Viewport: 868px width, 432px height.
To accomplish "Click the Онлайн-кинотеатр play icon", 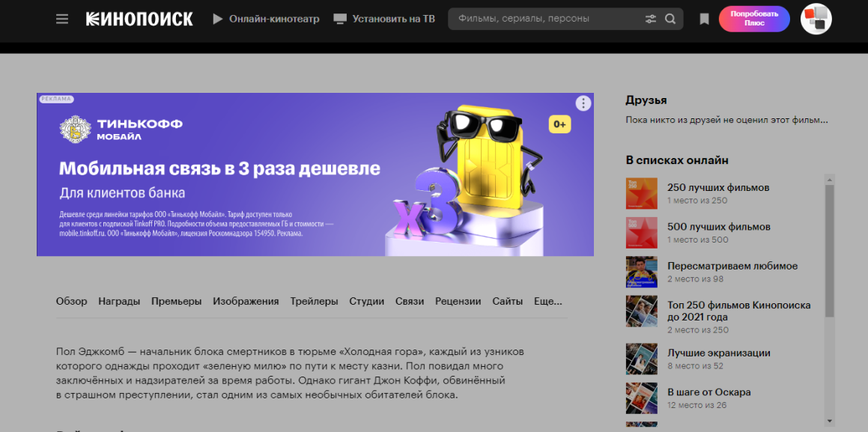I will tap(218, 19).
